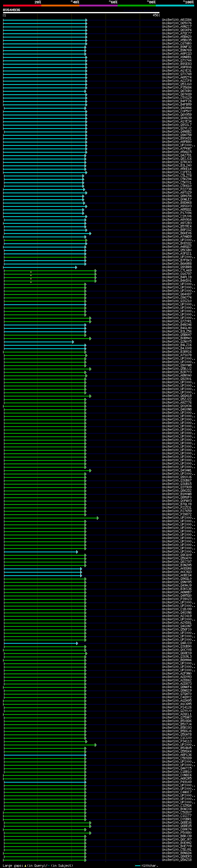
Task: Click the green ~80% identity legend segment
Action: pos(137,6)
